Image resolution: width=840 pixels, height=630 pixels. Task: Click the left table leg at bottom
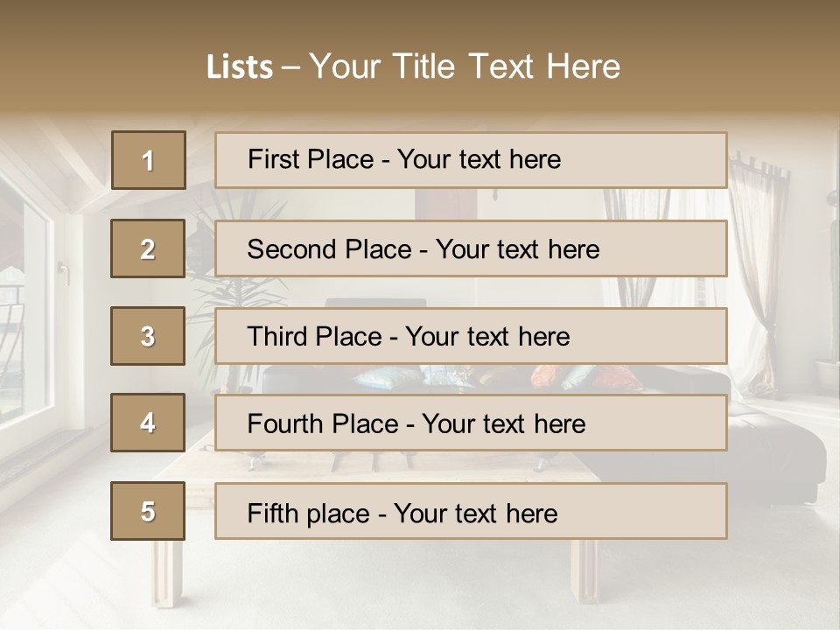pyautogui.click(x=164, y=573)
